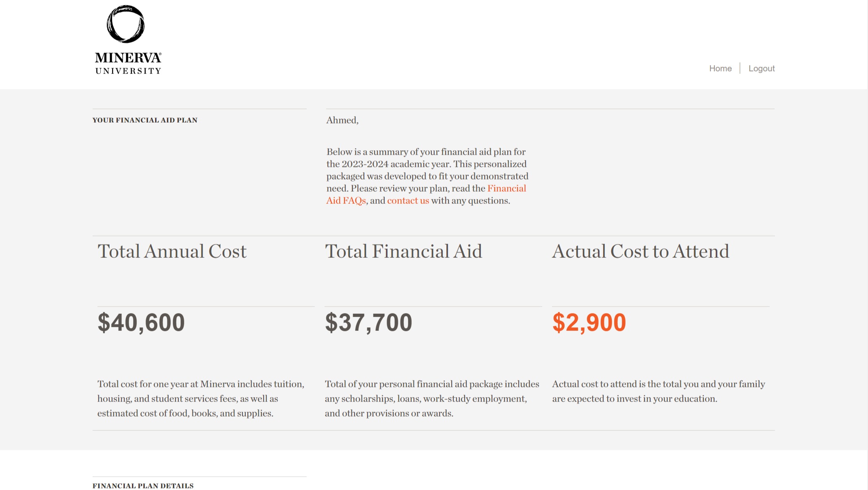Click the 'Financial Plan Details' section heading
This screenshot has width=868, height=490.
point(143,486)
